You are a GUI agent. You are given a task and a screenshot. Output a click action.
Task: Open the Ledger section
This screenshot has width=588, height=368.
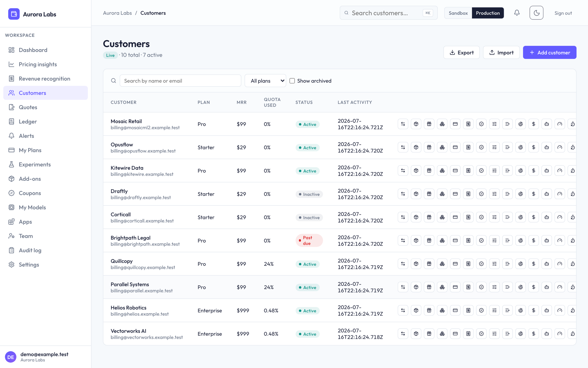pyautogui.click(x=46, y=121)
